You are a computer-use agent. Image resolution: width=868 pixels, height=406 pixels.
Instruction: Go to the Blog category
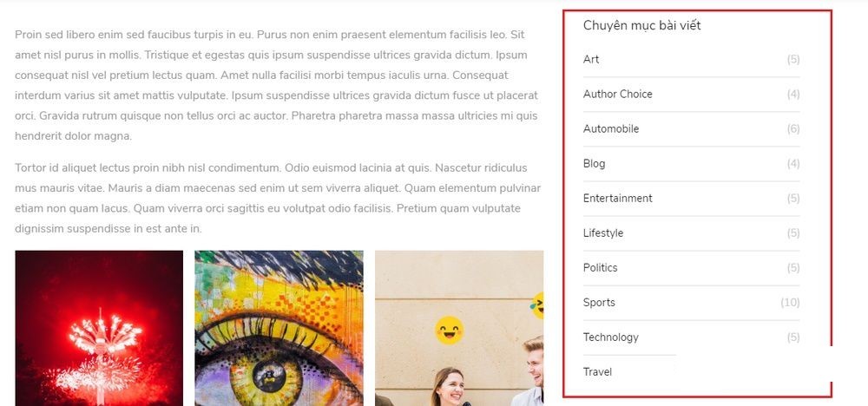594,164
